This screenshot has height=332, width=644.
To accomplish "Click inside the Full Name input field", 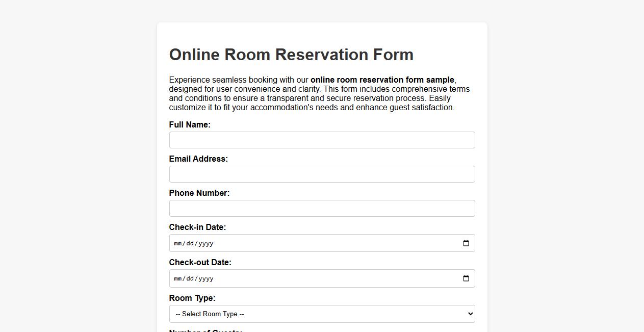I will (322, 140).
